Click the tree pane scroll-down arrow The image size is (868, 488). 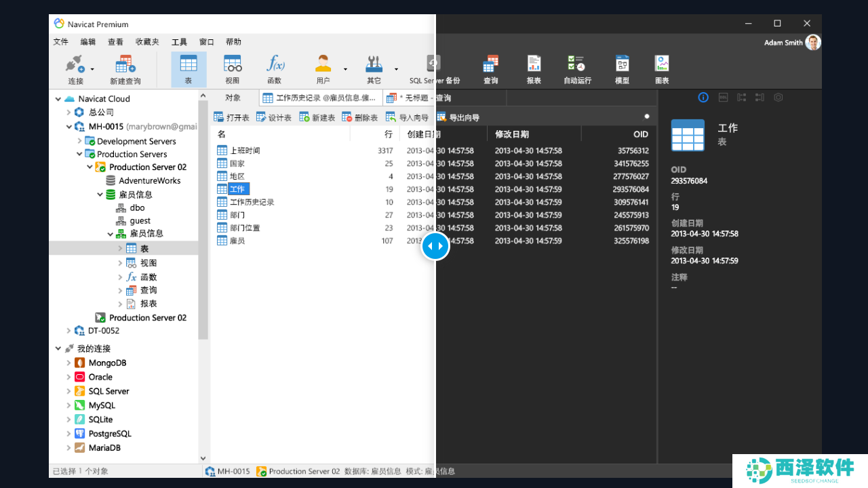click(203, 458)
